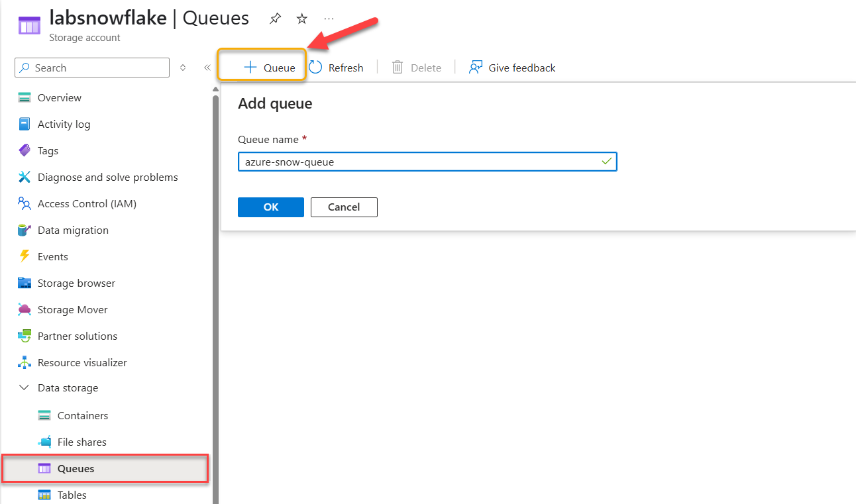This screenshot has width=856, height=504.
Task: Click the Partner solutions icon
Action: pyautogui.click(x=25, y=336)
